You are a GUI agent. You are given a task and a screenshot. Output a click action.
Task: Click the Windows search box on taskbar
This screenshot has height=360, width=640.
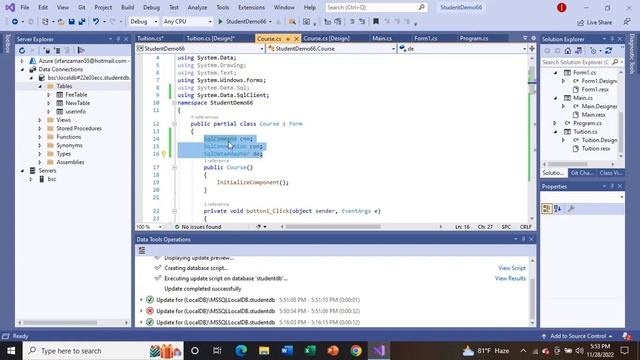[x=103, y=351]
